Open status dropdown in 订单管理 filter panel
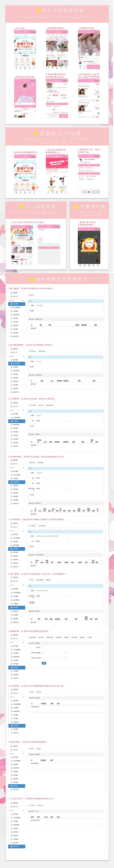Image resolution: width=114 pixels, height=868 pixels. pyautogui.click(x=52, y=541)
